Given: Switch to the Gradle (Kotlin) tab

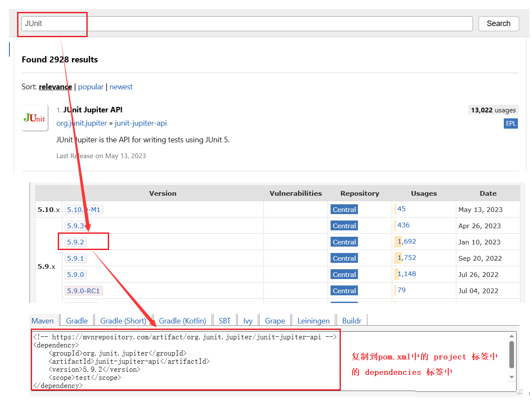Looking at the screenshot, I should [183, 321].
